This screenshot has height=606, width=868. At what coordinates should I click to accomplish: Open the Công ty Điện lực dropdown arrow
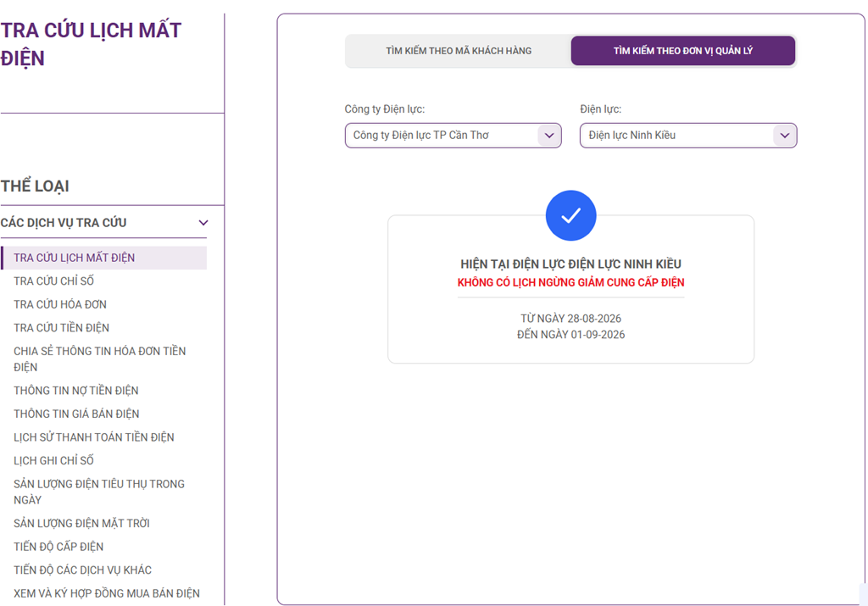coord(548,136)
